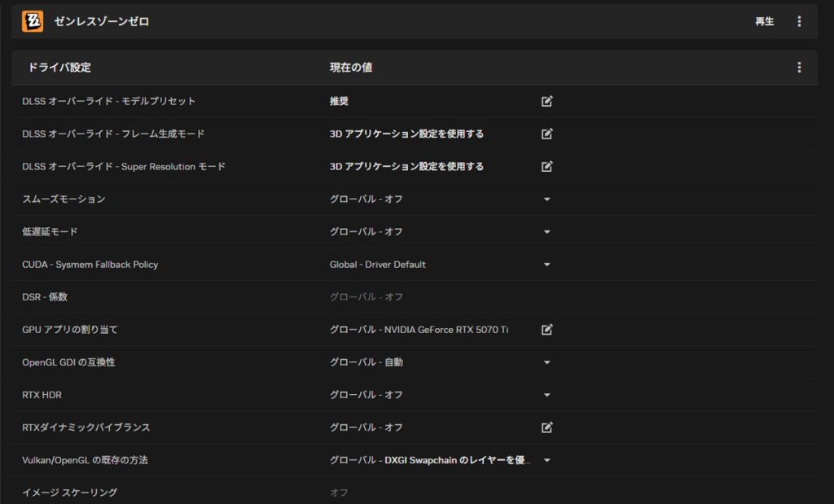834x504 pixels.
Task: Edit the GPU アプリの割り当て setting
Action: (x=546, y=330)
